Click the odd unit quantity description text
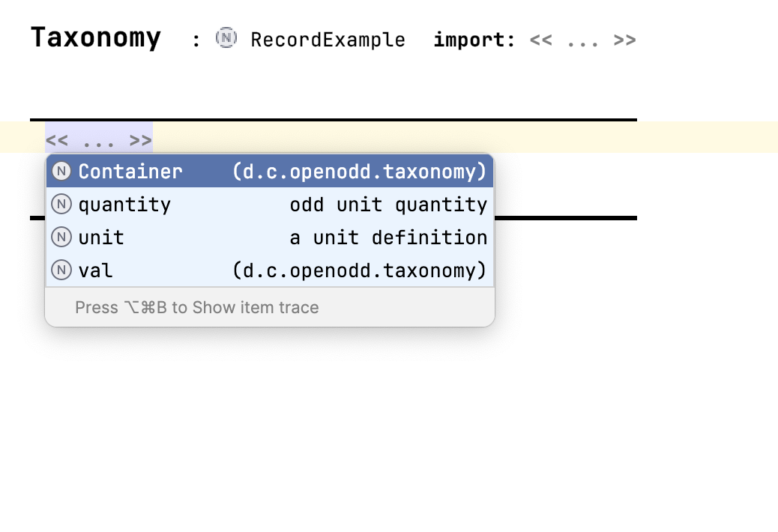778x532 pixels. pos(388,204)
